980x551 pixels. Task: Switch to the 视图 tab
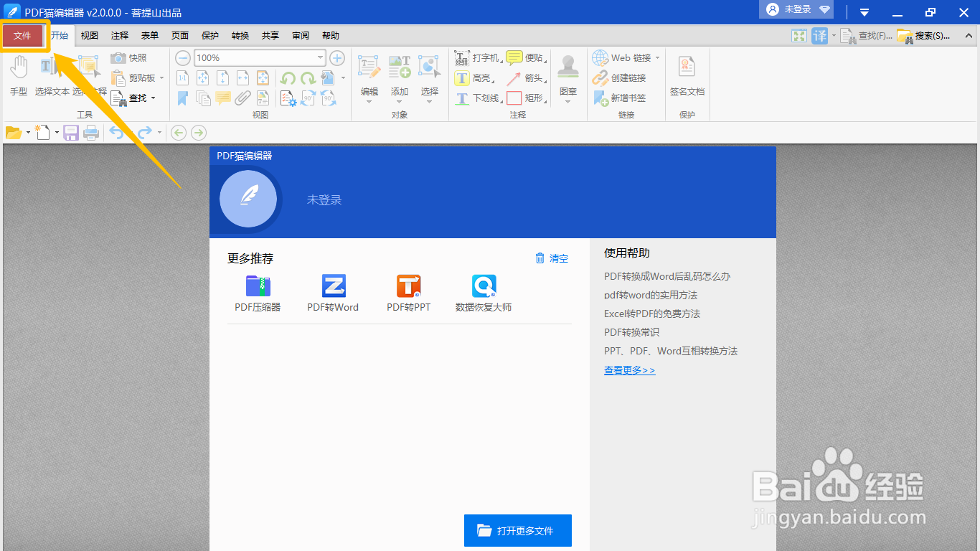coord(90,35)
